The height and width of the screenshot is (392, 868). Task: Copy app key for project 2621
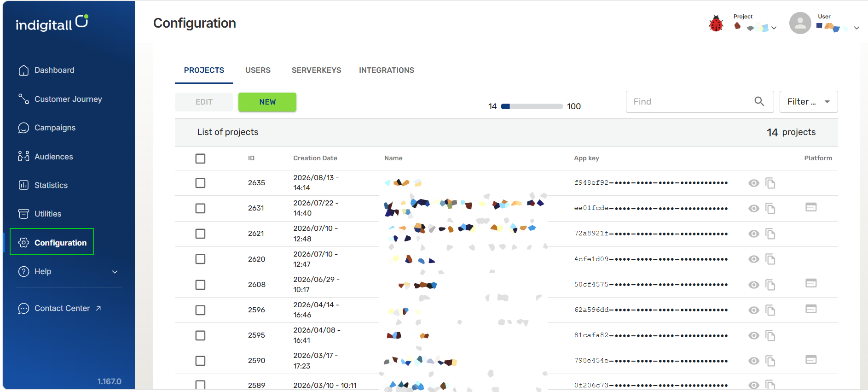click(x=770, y=234)
